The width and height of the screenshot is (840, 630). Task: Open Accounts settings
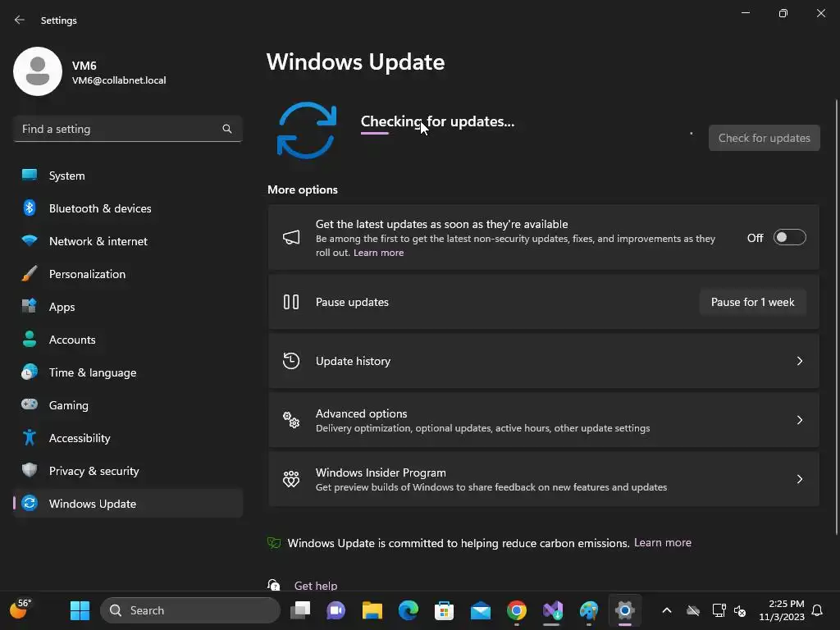point(127,340)
